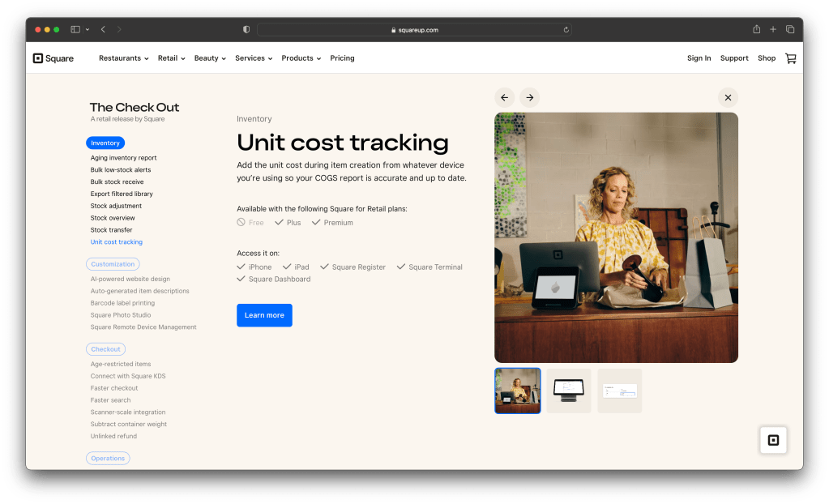Open the shopping cart icon
Image resolution: width=829 pixels, height=504 pixels.
pyautogui.click(x=790, y=58)
